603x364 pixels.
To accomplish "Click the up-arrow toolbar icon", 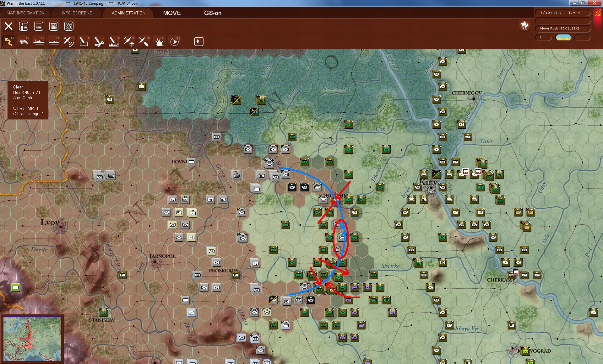I will [198, 41].
